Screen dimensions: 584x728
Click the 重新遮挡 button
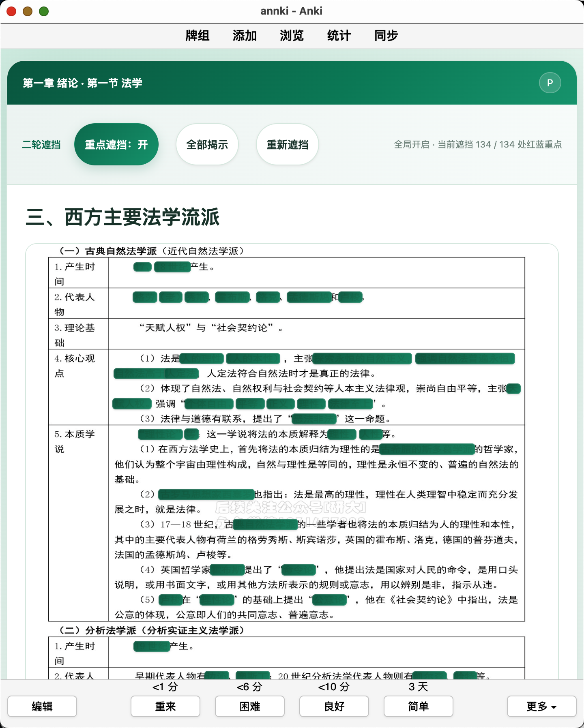click(287, 144)
